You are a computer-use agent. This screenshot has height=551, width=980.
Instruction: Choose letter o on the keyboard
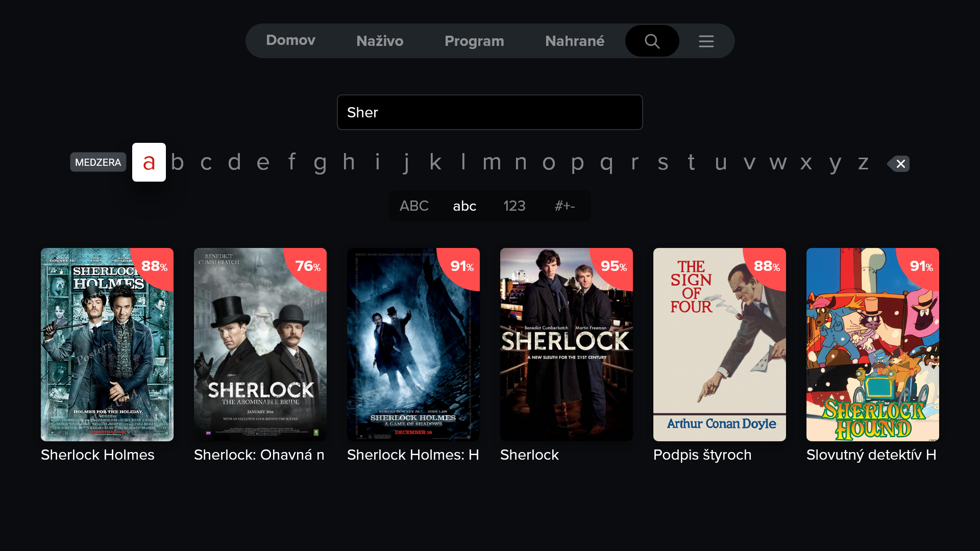tap(549, 162)
